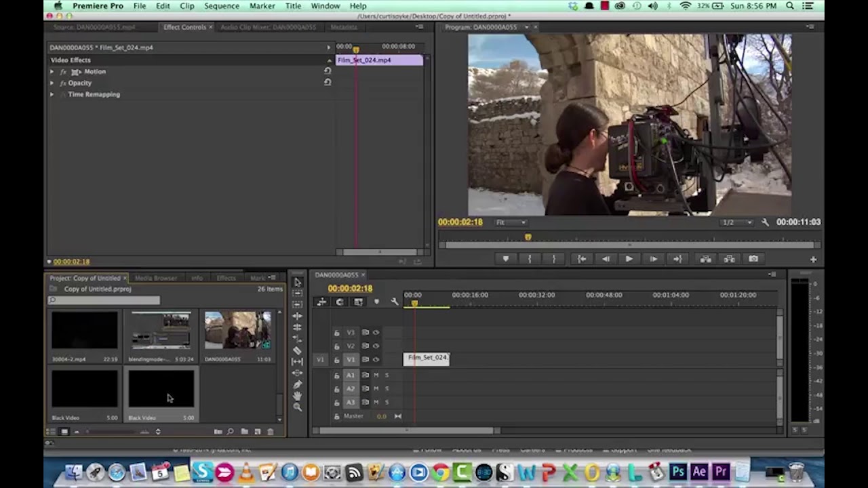868x488 pixels.
Task: Reset the Opacity effect
Action: (x=328, y=83)
